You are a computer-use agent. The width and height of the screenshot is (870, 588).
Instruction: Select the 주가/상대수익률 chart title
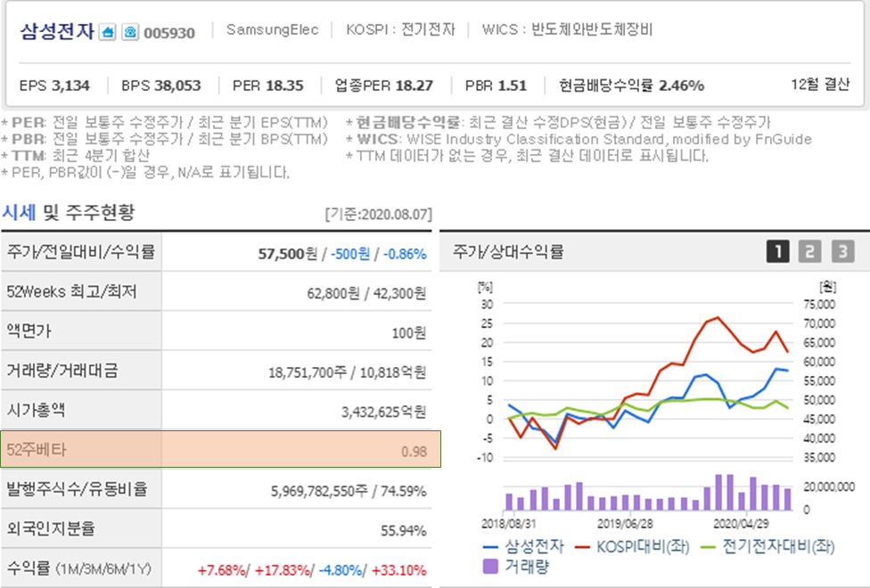pyautogui.click(x=508, y=251)
